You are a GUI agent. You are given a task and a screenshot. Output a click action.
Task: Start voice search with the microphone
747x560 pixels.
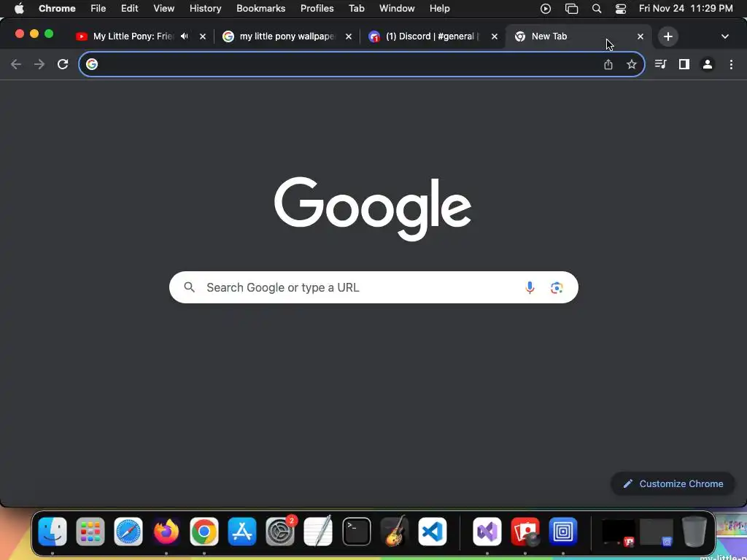pyautogui.click(x=530, y=287)
